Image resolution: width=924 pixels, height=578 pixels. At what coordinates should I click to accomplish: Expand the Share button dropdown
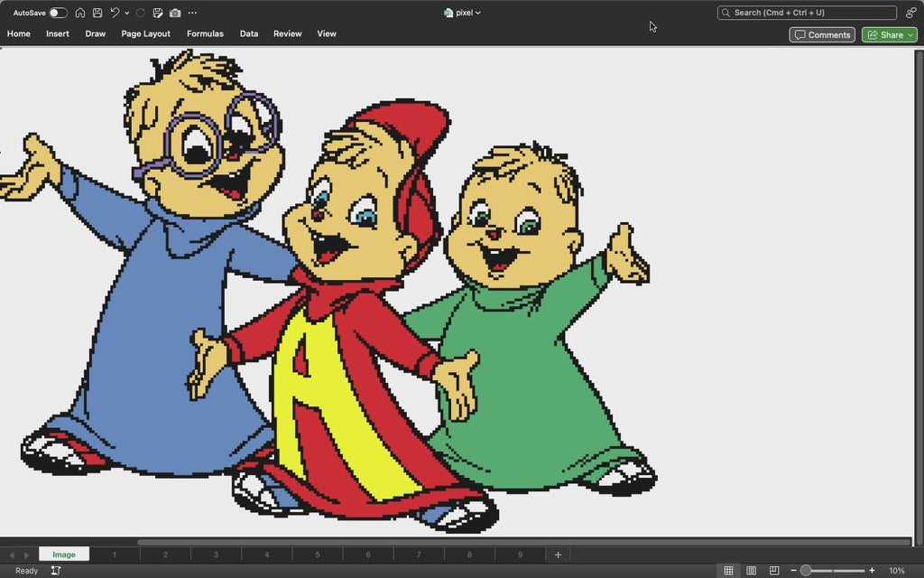[910, 34]
